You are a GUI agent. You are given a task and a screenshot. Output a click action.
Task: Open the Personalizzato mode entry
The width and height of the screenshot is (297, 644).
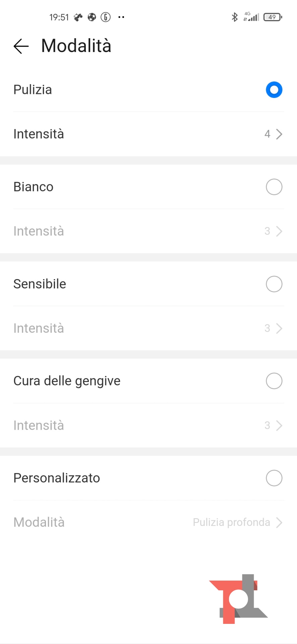57,478
